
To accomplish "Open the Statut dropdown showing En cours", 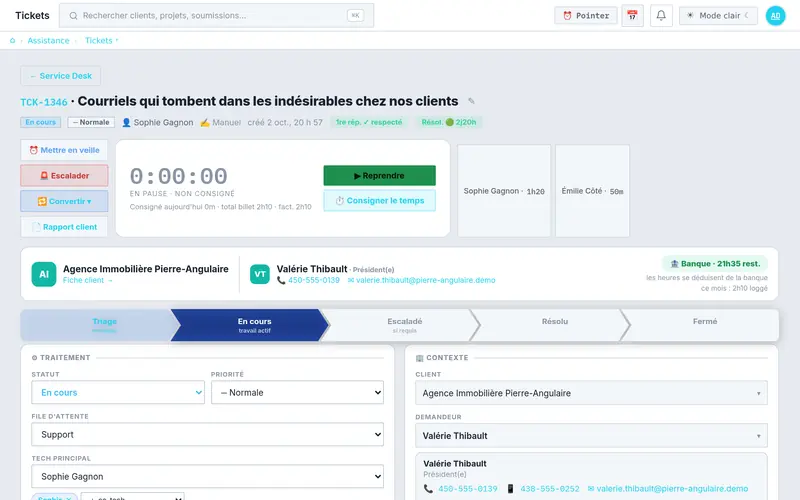I will [118, 392].
